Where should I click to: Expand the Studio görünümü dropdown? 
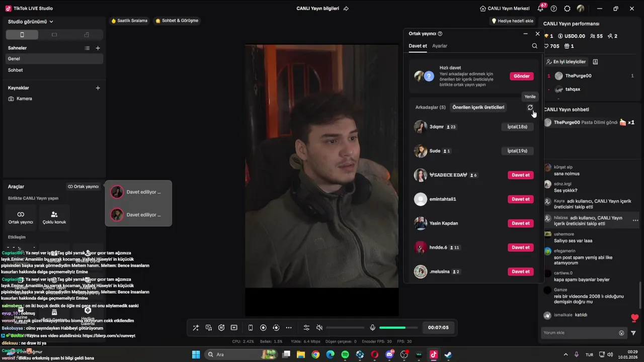31,22
